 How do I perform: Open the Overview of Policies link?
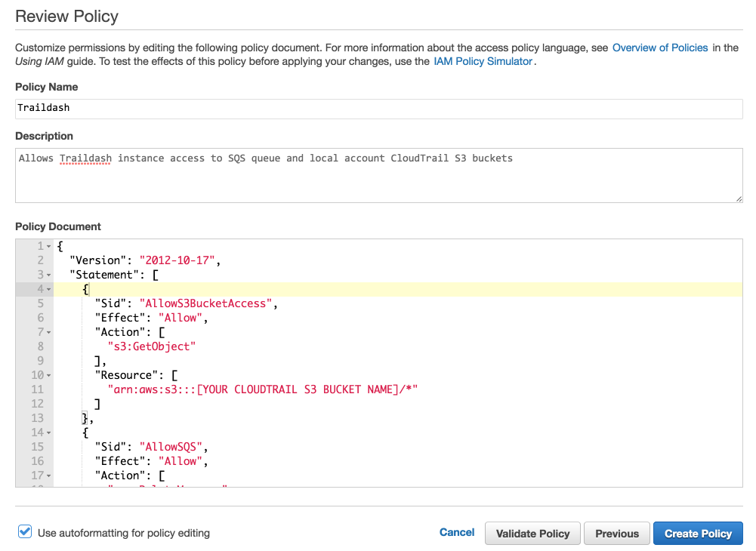click(659, 48)
